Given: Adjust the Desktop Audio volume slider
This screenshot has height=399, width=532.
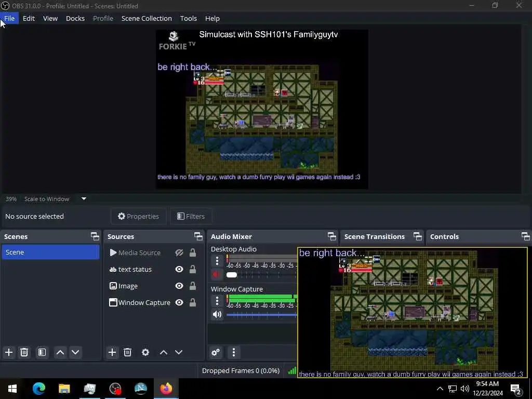Looking at the screenshot, I should [262, 275].
